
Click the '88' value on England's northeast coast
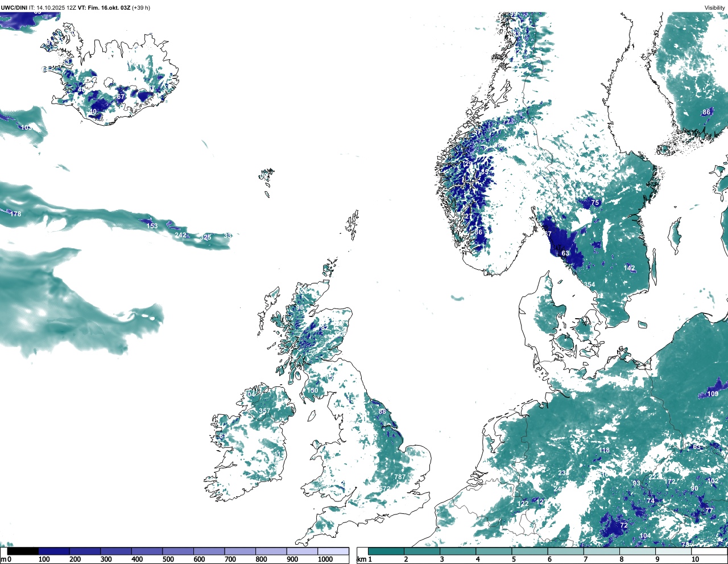tap(382, 411)
